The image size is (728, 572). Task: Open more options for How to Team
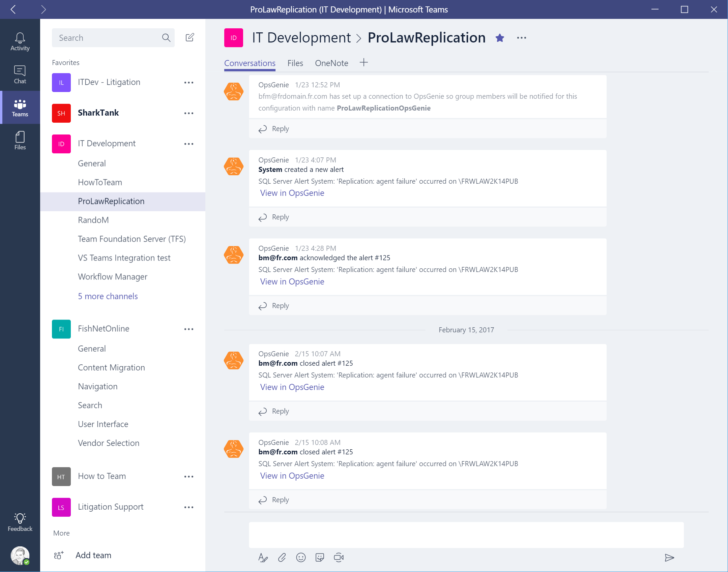[189, 477]
